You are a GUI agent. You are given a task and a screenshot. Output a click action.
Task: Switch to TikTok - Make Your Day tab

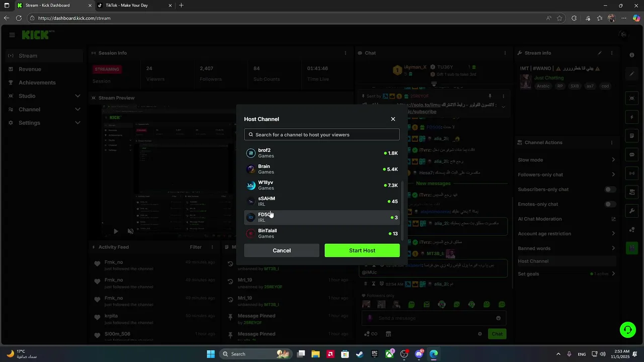tap(135, 6)
